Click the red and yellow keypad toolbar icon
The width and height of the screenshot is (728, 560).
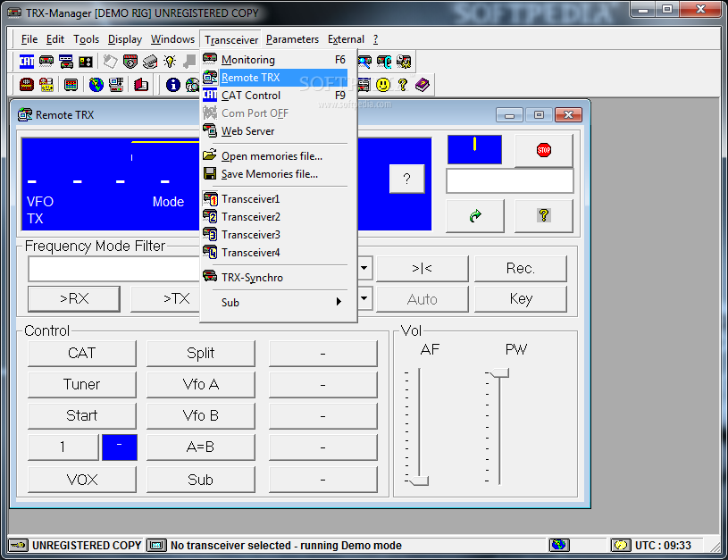[x=46, y=85]
